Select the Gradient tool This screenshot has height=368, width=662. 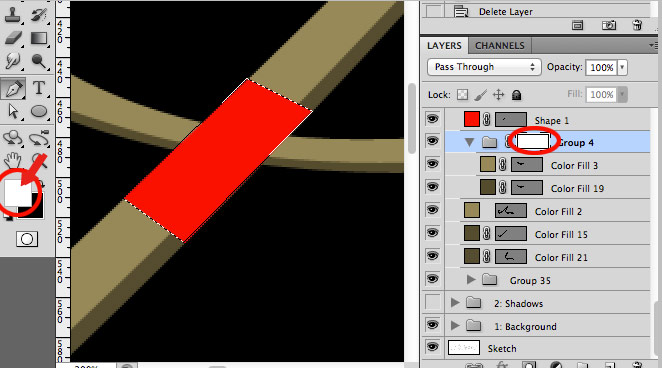[39, 38]
